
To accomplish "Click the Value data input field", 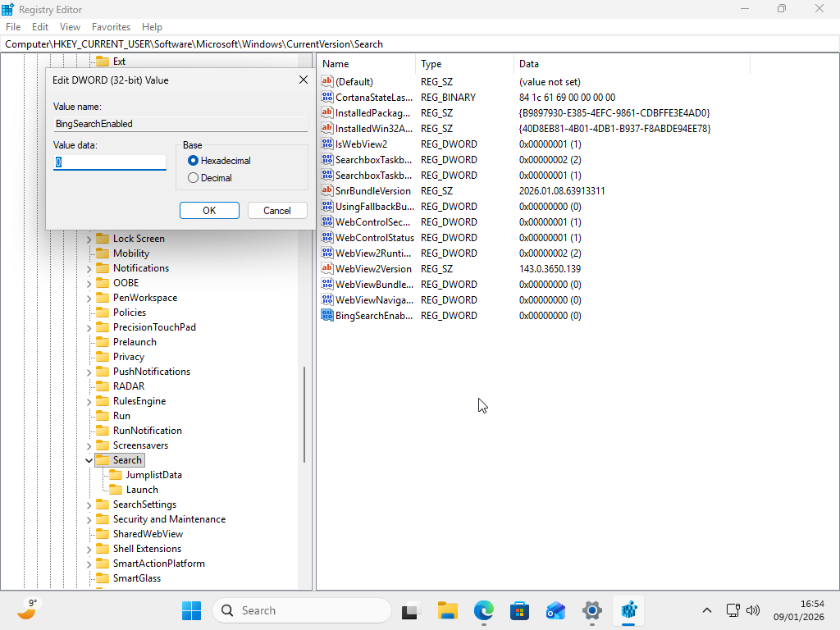I will (110, 163).
